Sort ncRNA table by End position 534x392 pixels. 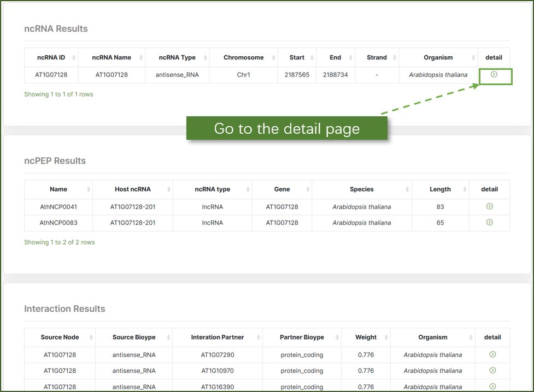point(335,57)
